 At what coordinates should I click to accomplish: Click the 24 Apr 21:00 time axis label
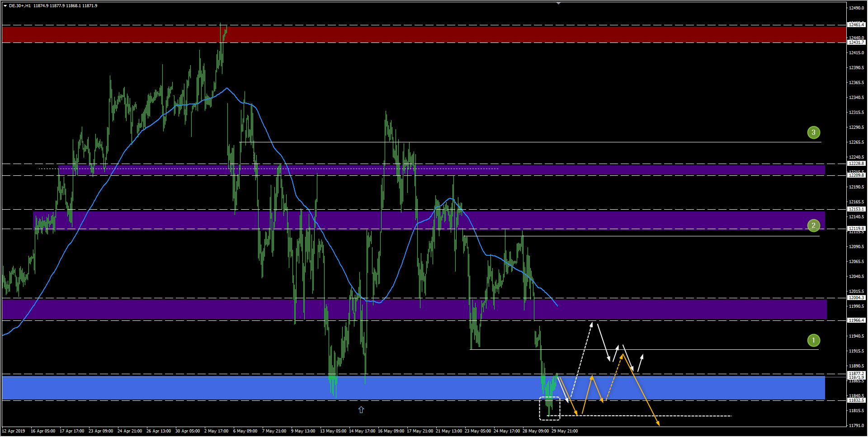tap(130, 431)
